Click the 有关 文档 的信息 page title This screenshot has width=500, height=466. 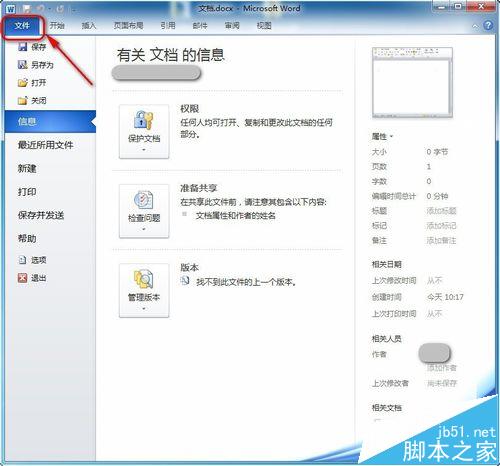171,55
